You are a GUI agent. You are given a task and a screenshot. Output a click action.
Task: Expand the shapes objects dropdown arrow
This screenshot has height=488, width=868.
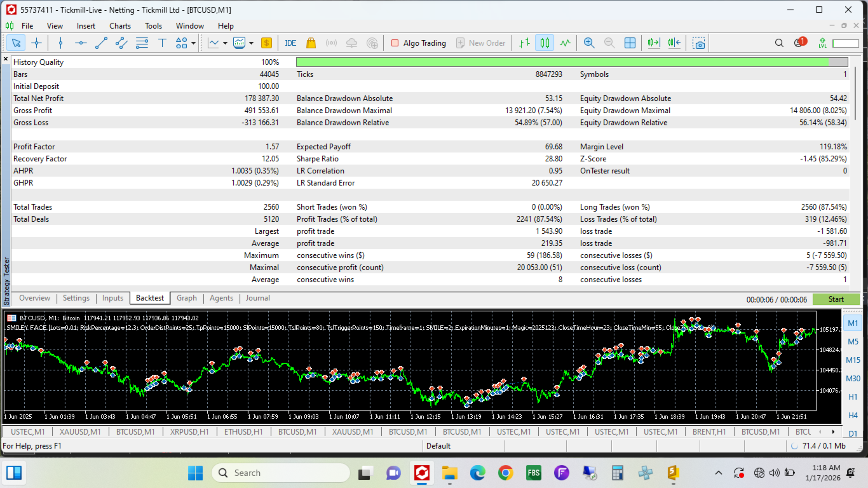click(x=193, y=43)
